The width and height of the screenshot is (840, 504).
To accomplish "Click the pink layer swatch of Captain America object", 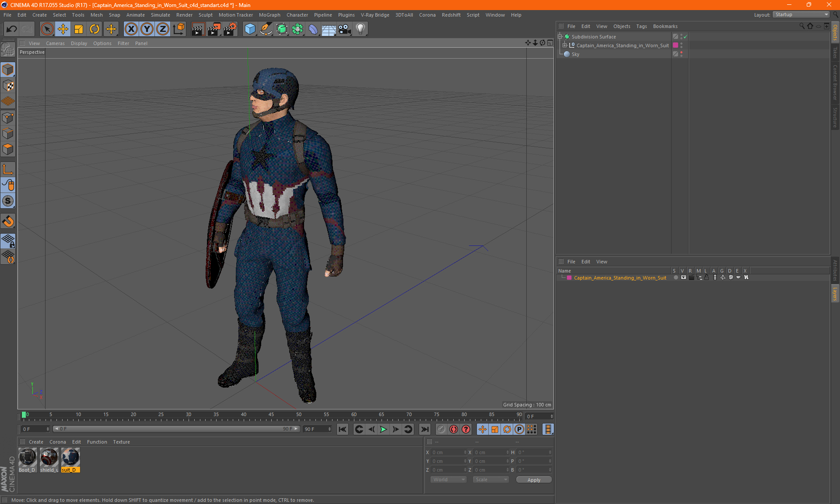I will [x=675, y=45].
